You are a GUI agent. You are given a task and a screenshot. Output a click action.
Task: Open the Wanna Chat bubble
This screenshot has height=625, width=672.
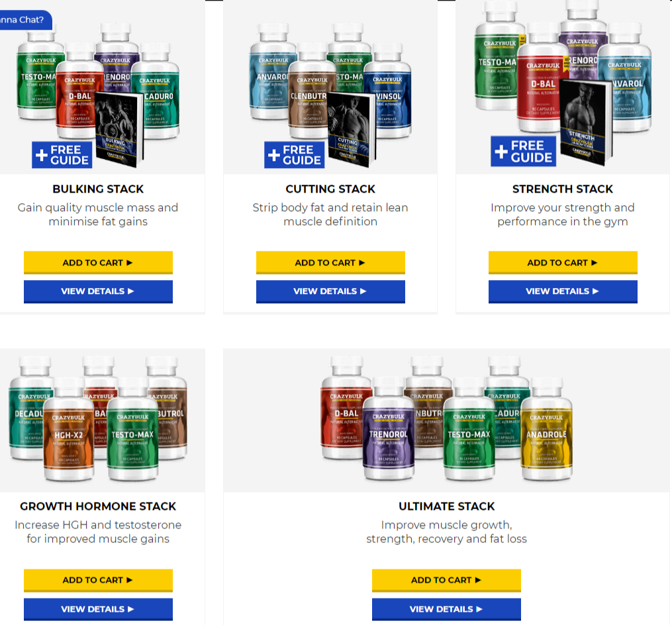tap(24, 20)
